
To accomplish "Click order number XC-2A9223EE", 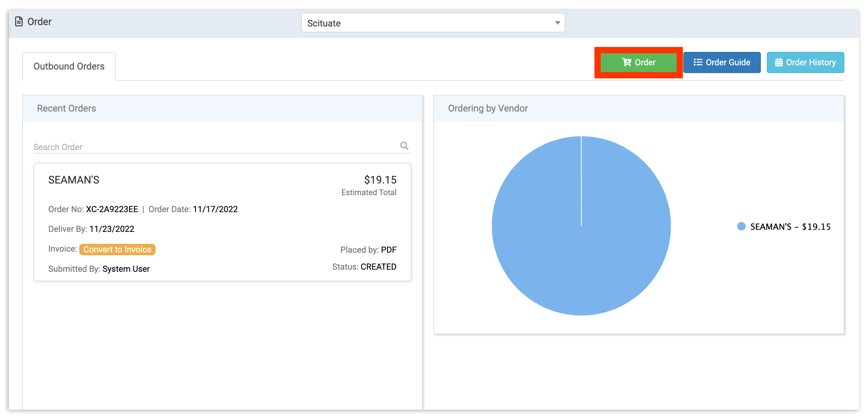I will pos(112,209).
